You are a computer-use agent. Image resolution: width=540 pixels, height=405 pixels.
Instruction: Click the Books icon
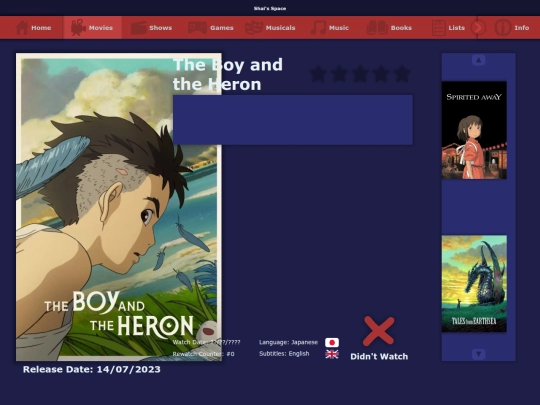pyautogui.click(x=377, y=28)
